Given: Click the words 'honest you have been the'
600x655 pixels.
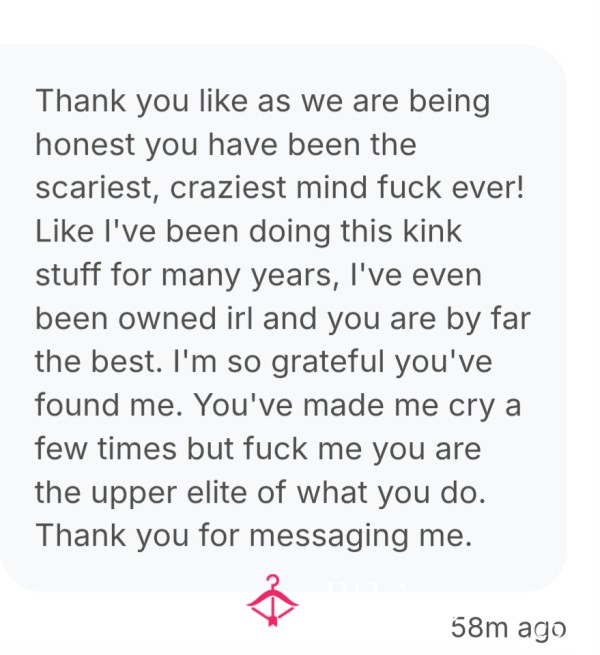Looking at the screenshot, I should coord(226,145).
